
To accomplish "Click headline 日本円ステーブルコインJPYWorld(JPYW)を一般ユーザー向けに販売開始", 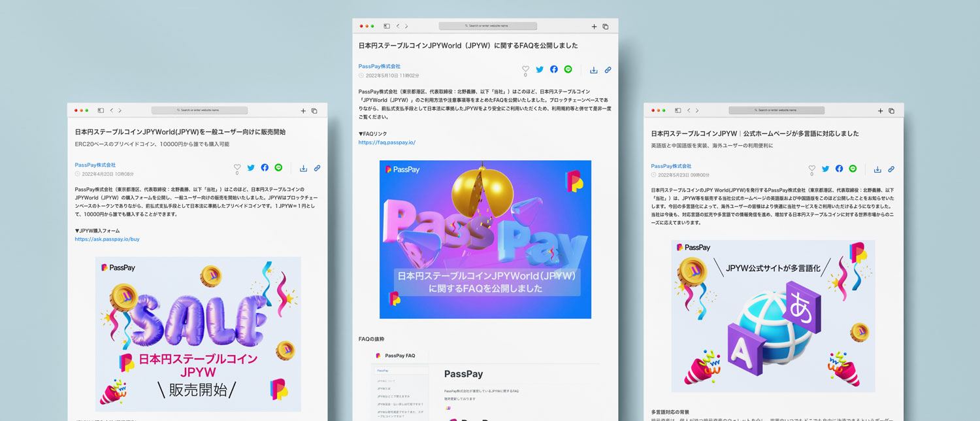I will tap(180, 132).
